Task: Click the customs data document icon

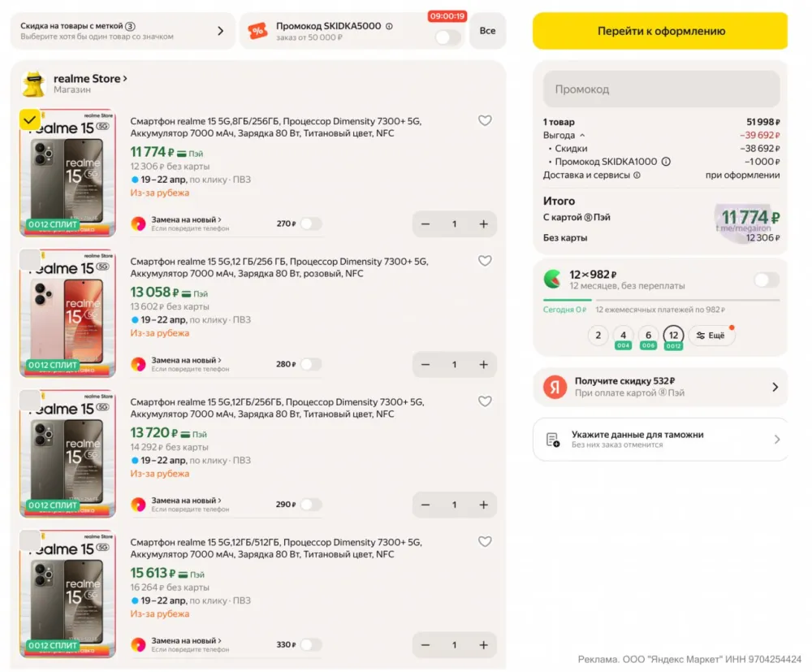Action: click(x=552, y=440)
